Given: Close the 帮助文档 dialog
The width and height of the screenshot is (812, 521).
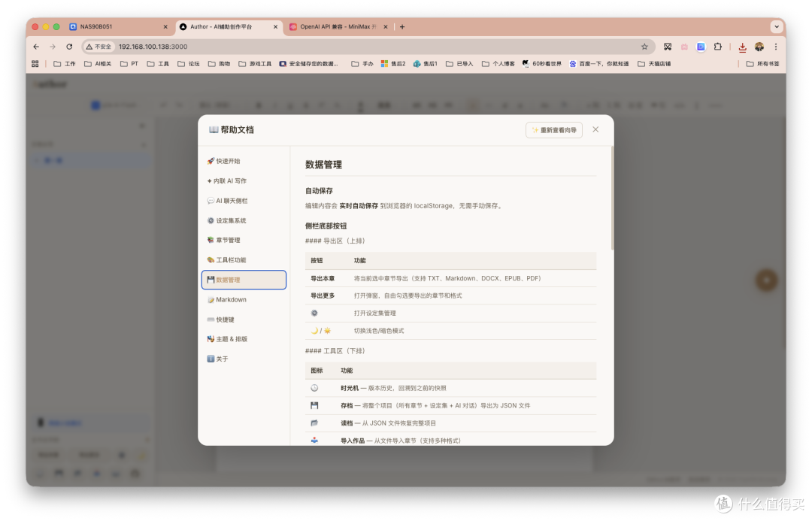Looking at the screenshot, I should click(x=595, y=129).
